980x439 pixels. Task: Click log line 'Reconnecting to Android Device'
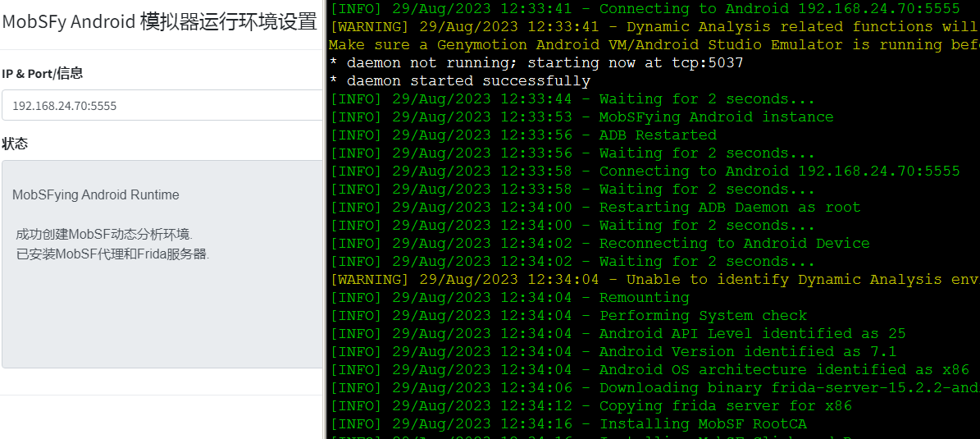[599, 243]
